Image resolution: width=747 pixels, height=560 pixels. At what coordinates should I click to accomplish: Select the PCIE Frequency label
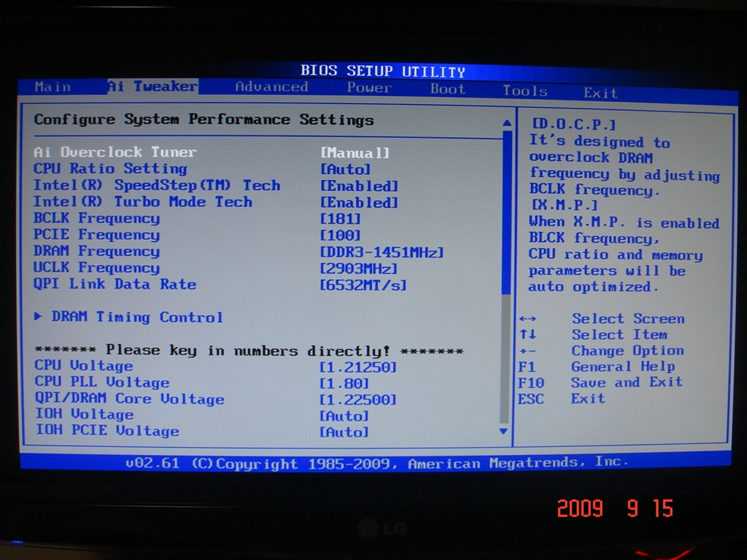coord(97,235)
